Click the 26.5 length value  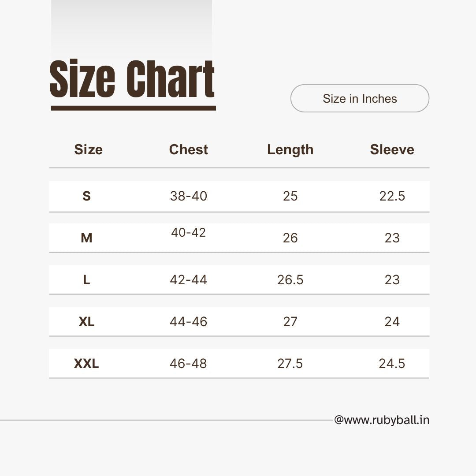click(290, 280)
